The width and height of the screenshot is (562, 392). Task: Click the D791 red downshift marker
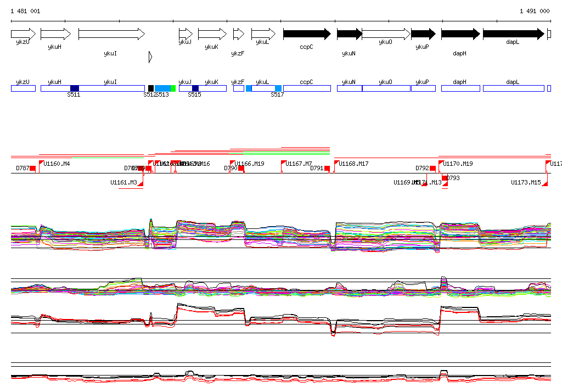[x=327, y=168]
